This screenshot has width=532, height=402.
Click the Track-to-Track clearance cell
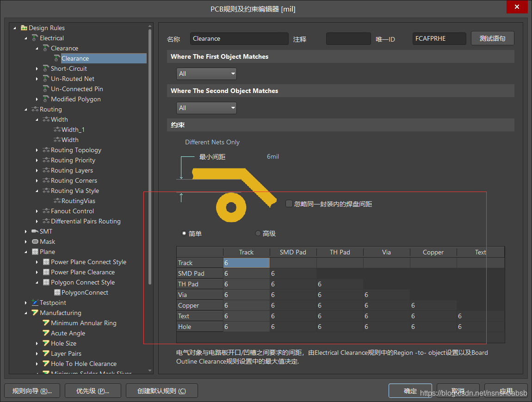(246, 263)
